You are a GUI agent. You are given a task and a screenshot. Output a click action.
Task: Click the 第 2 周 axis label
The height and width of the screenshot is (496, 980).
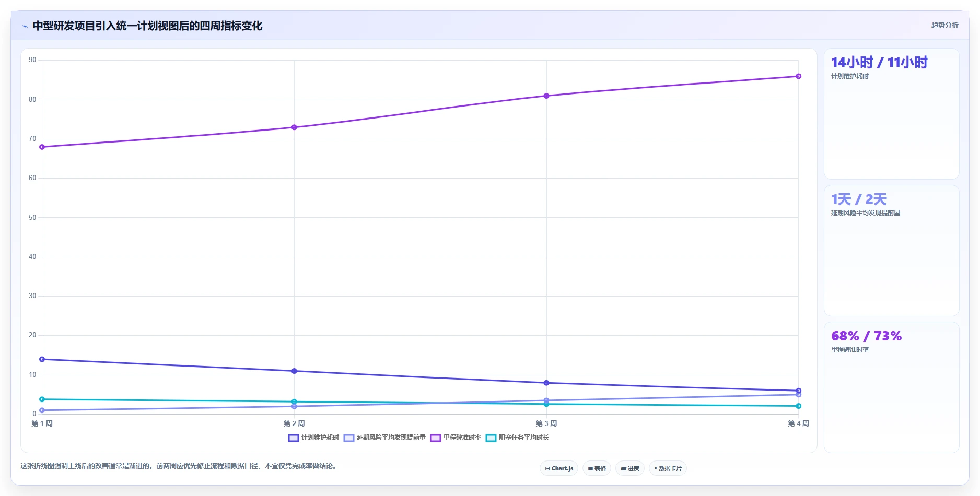(294, 423)
